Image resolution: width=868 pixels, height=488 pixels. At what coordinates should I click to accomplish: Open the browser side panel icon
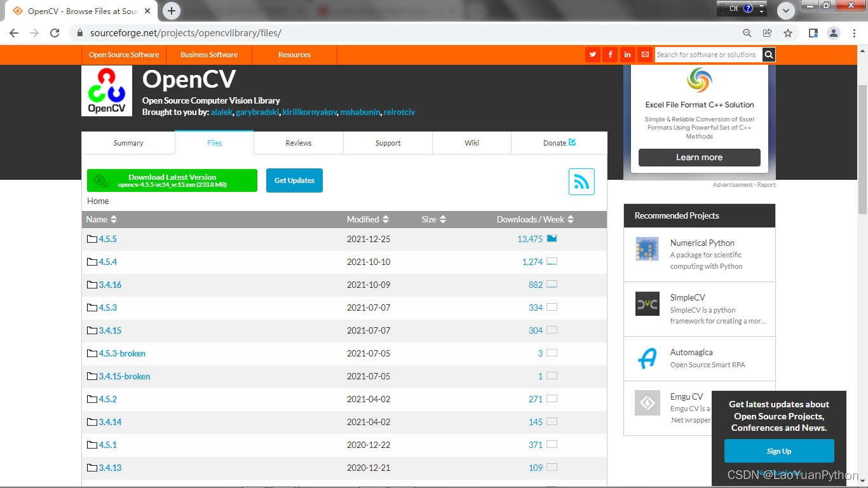pyautogui.click(x=813, y=33)
